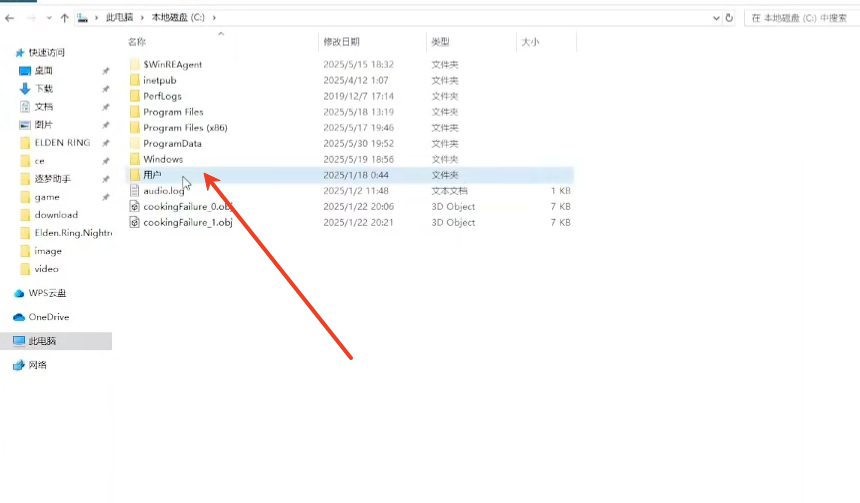Open WPS云盘 in the navigation pane
Viewport: 860px width, 503px height.
pyautogui.click(x=48, y=293)
